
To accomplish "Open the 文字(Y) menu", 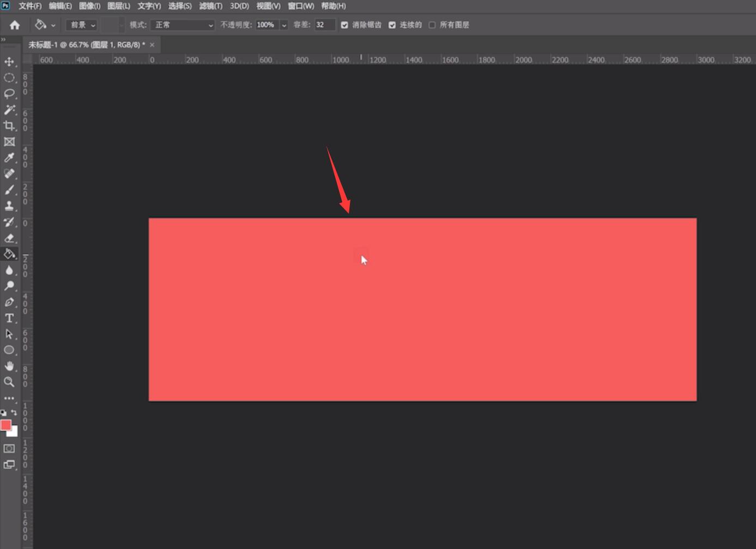I will (x=149, y=6).
